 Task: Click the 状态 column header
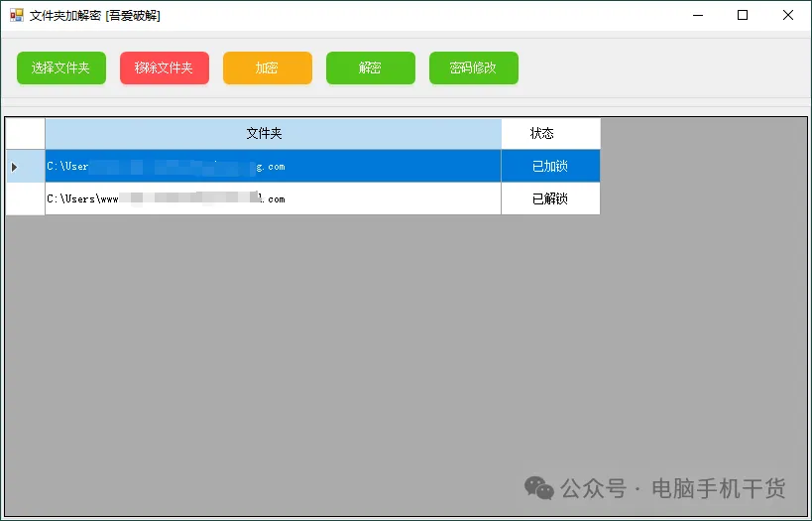(550, 134)
